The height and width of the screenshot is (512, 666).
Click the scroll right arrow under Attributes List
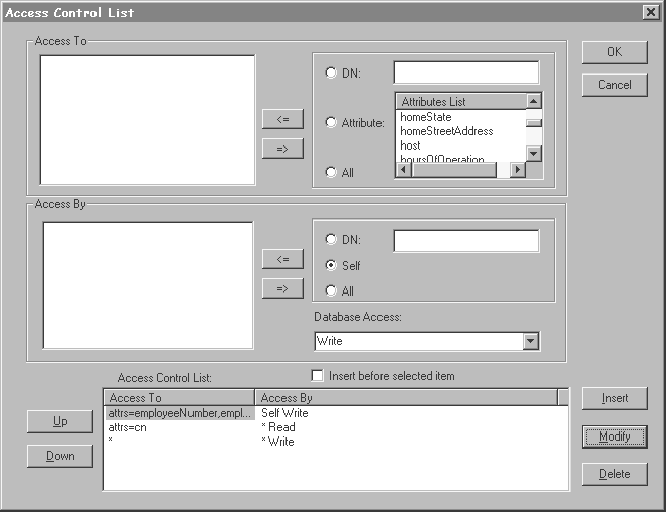pyautogui.click(x=518, y=170)
